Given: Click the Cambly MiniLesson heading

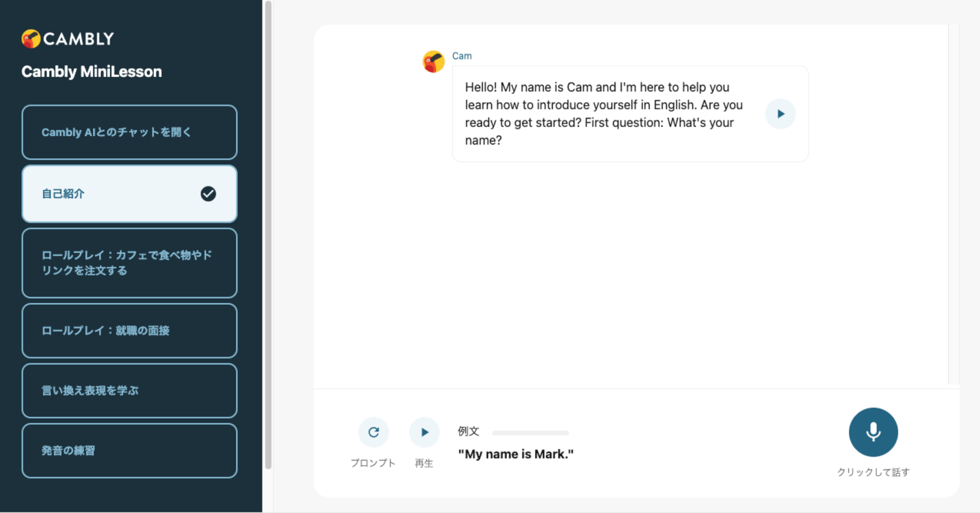Looking at the screenshot, I should 91,71.
